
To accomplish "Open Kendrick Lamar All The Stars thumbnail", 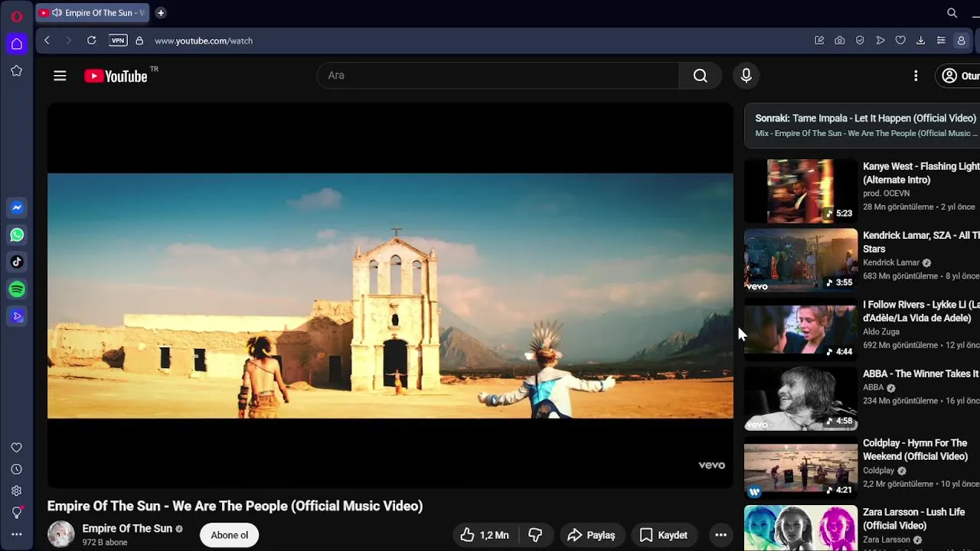I will [801, 260].
